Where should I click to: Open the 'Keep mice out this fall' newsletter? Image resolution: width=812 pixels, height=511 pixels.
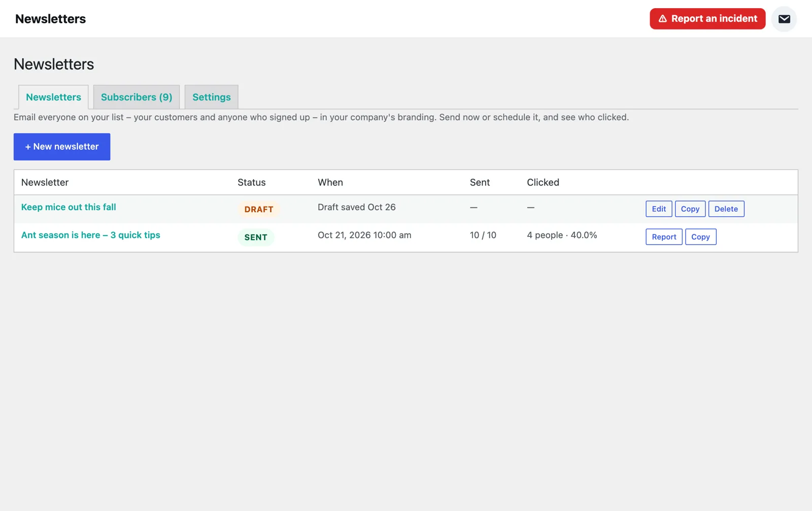click(69, 207)
